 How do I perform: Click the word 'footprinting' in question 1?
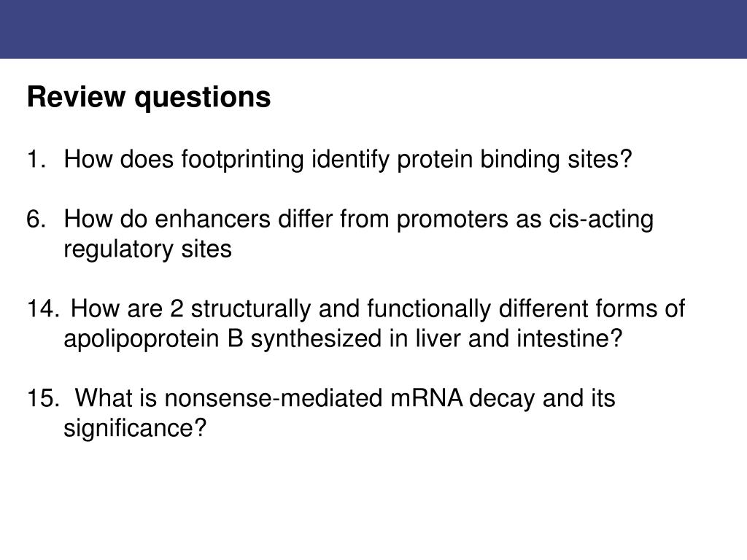242,160
